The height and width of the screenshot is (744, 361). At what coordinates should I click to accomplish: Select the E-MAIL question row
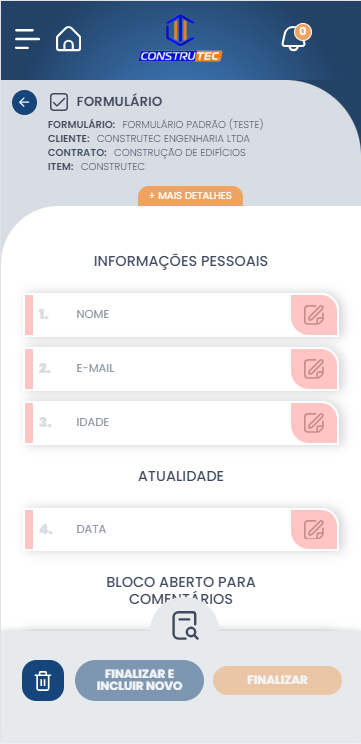[181, 369]
